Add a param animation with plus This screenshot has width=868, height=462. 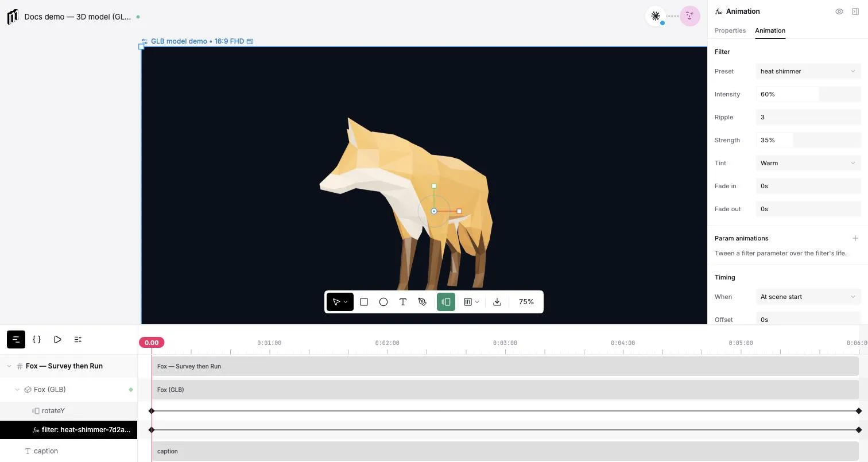click(x=855, y=238)
